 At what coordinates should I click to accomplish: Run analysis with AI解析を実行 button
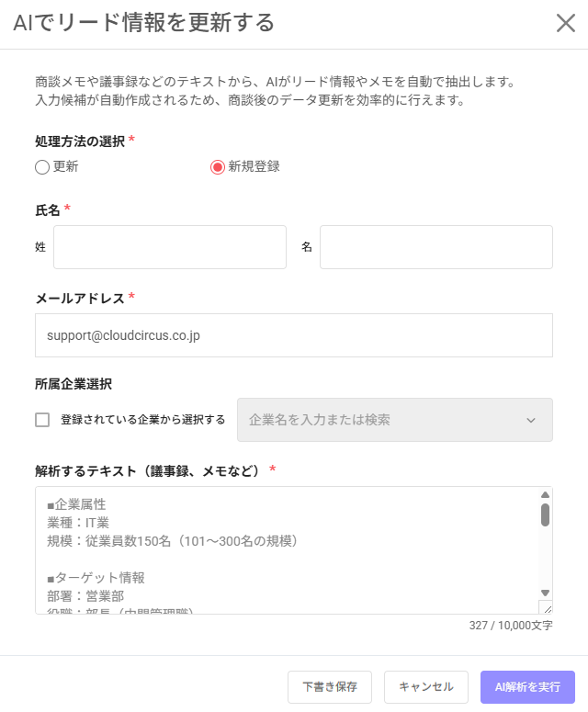point(527,686)
